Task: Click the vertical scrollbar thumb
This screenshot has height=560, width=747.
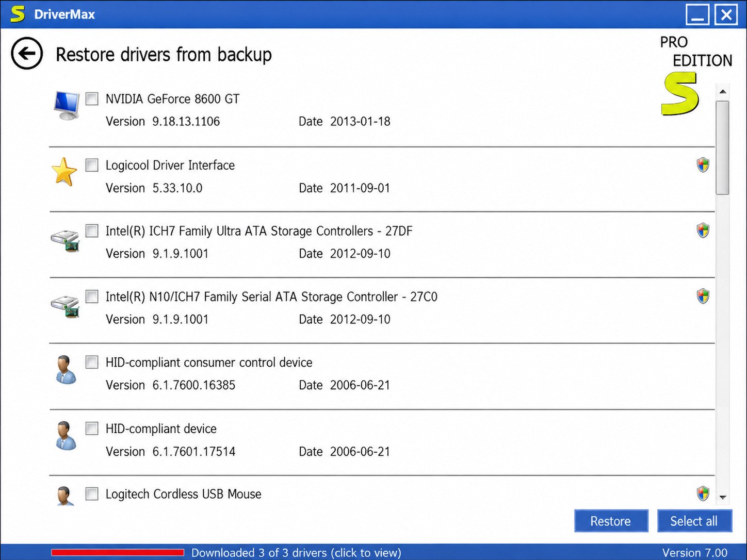Action: coord(723,148)
